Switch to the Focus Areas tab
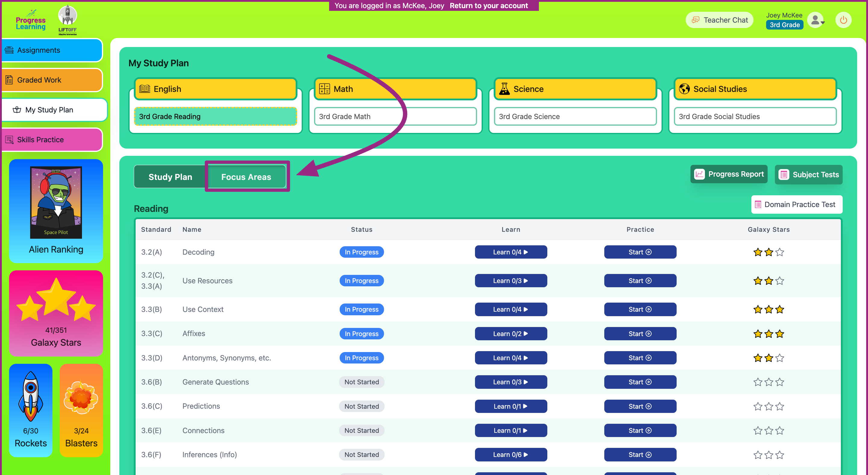Image resolution: width=868 pixels, height=475 pixels. (246, 177)
